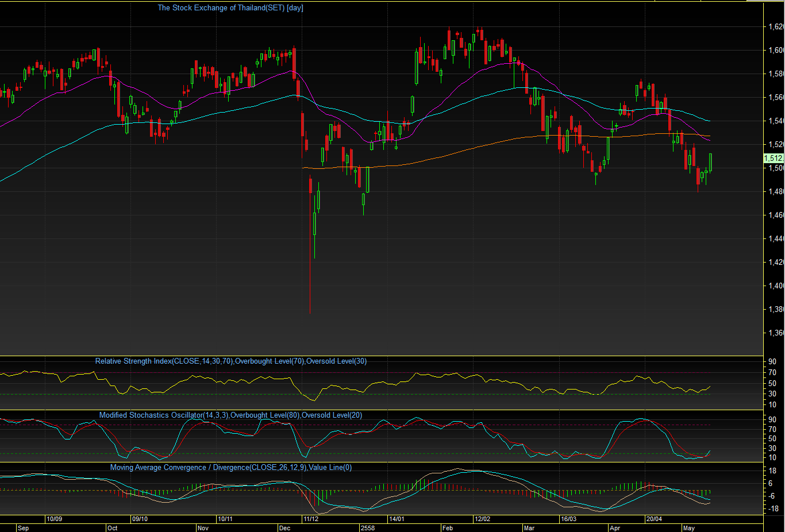
Task: Click the "20/04" date label
Action: 654,519
